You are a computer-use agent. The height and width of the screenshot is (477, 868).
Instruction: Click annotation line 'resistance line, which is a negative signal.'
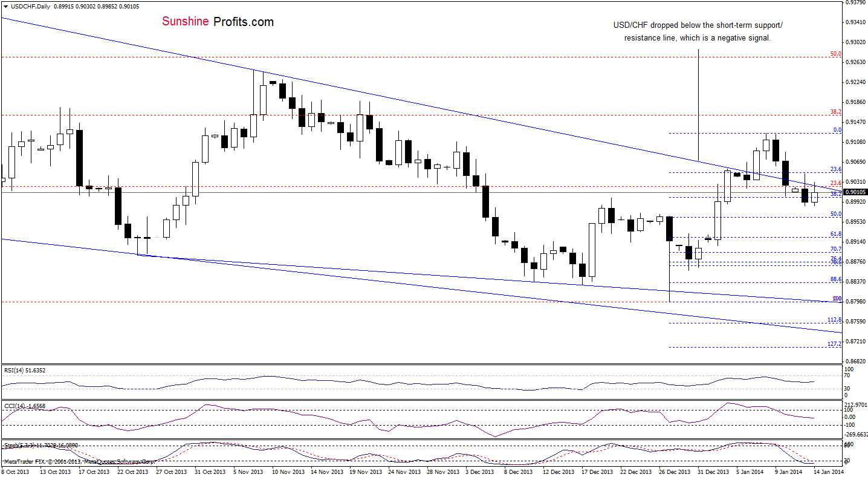click(698, 37)
